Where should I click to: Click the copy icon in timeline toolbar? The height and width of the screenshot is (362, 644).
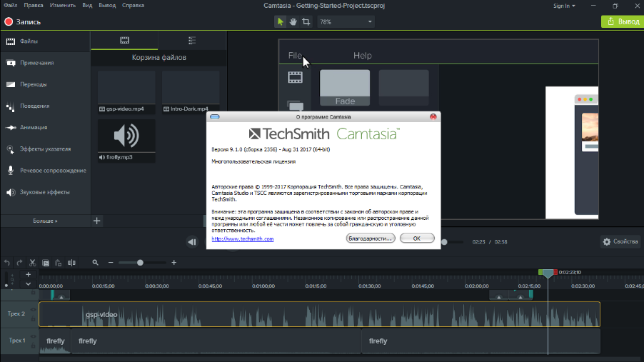click(45, 263)
